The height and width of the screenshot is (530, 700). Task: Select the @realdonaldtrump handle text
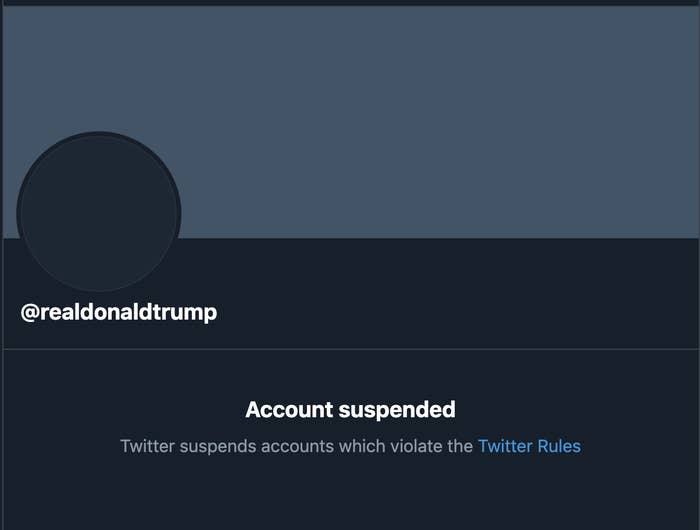119,312
